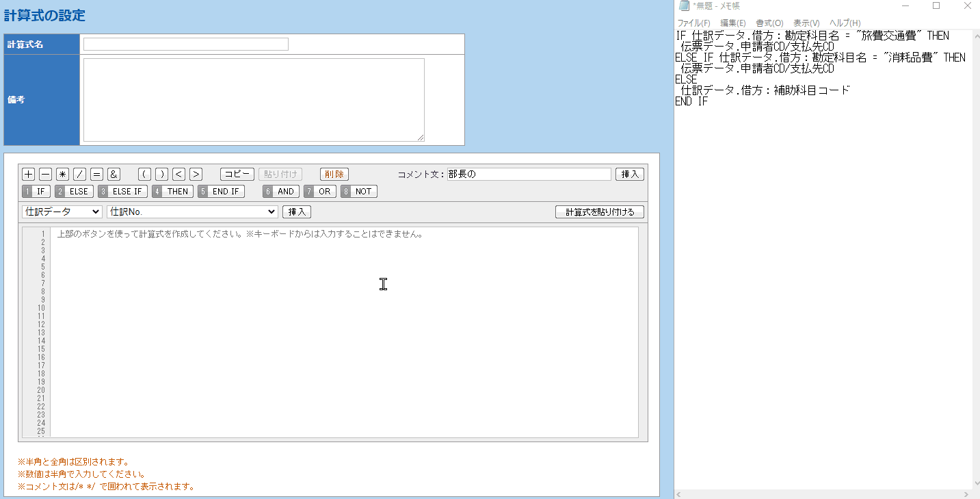980x499 pixels.
Task: Open the 仕訳データ category dropdown
Action: (62, 212)
